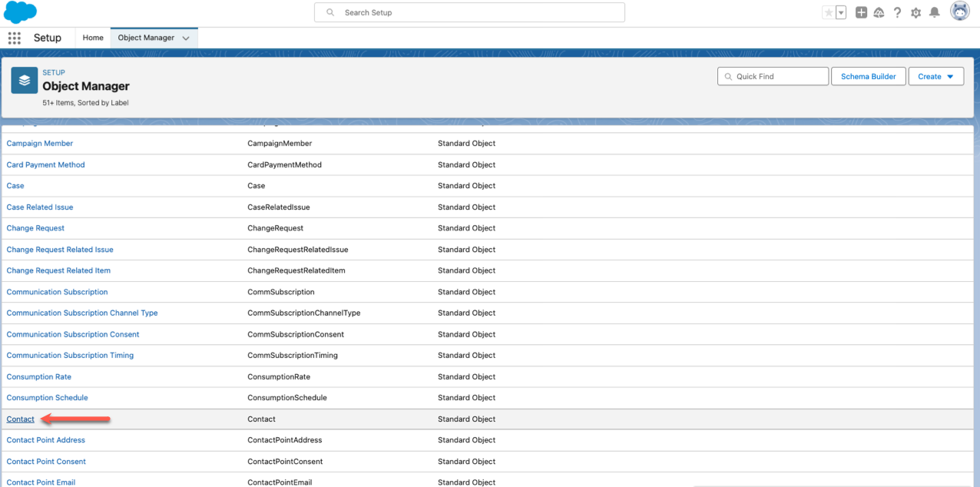The width and height of the screenshot is (980, 487).
Task: Expand the favorites list dropdown arrow
Action: pyautogui.click(x=841, y=13)
